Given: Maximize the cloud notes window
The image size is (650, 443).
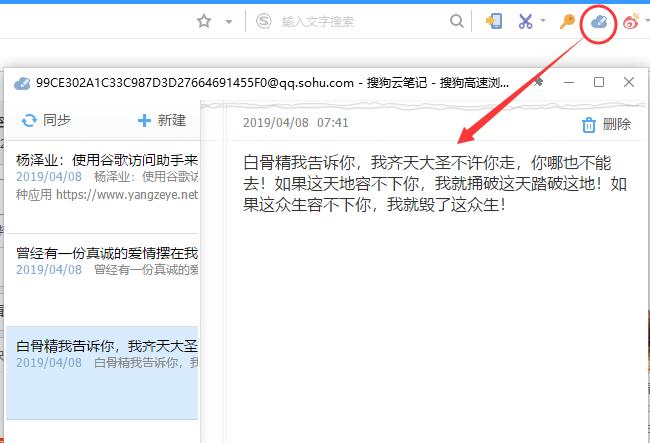Looking at the screenshot, I should (x=599, y=82).
